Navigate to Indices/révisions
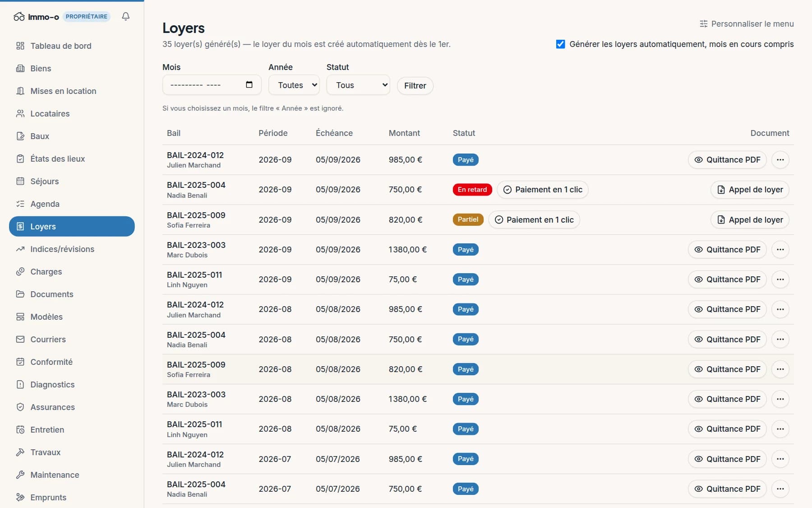This screenshot has height=508, width=812. click(x=72, y=249)
